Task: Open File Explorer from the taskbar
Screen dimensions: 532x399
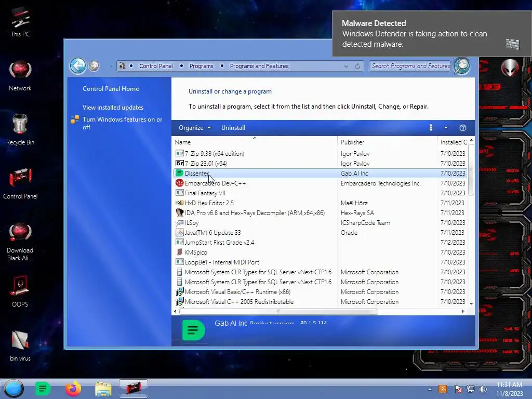Action: (103, 389)
